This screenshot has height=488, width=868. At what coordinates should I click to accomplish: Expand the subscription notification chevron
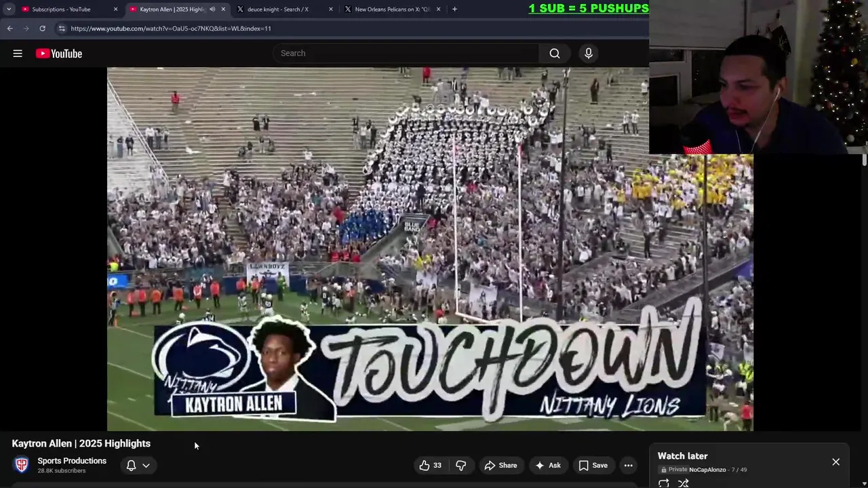click(146, 465)
